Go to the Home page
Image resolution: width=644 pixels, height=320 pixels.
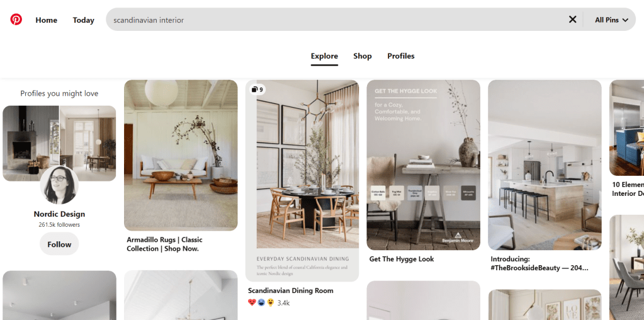[47, 20]
